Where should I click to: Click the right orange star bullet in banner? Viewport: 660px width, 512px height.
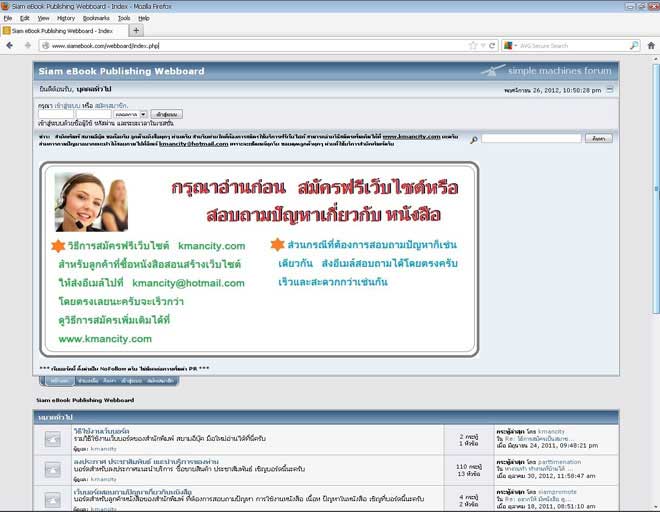click(x=277, y=244)
